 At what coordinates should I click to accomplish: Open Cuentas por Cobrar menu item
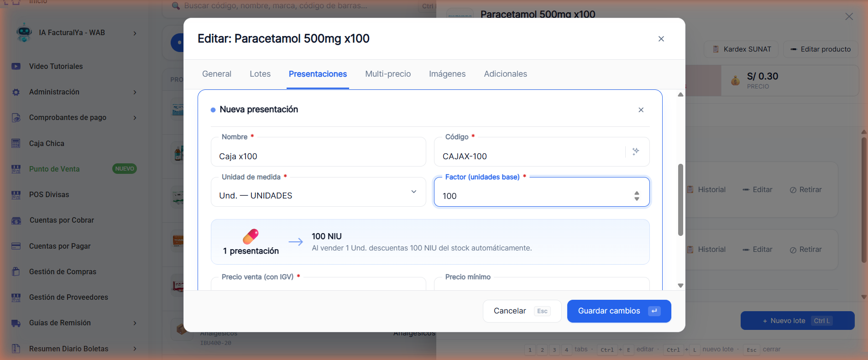pyautogui.click(x=62, y=220)
